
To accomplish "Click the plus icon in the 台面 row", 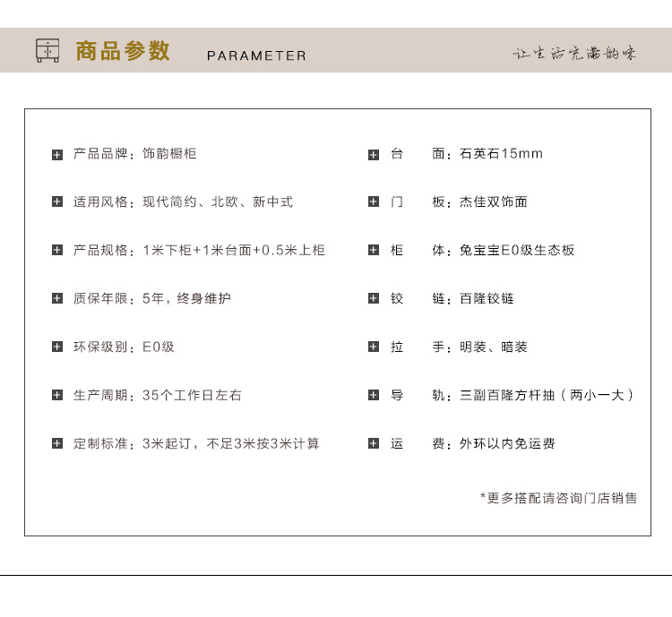I will coord(374,155).
